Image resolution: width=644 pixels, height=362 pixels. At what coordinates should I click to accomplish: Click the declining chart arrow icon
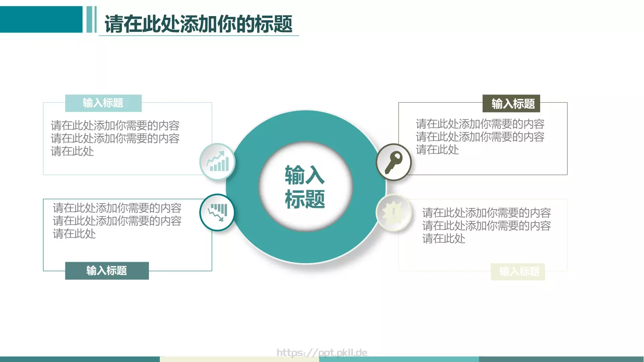pos(217,212)
